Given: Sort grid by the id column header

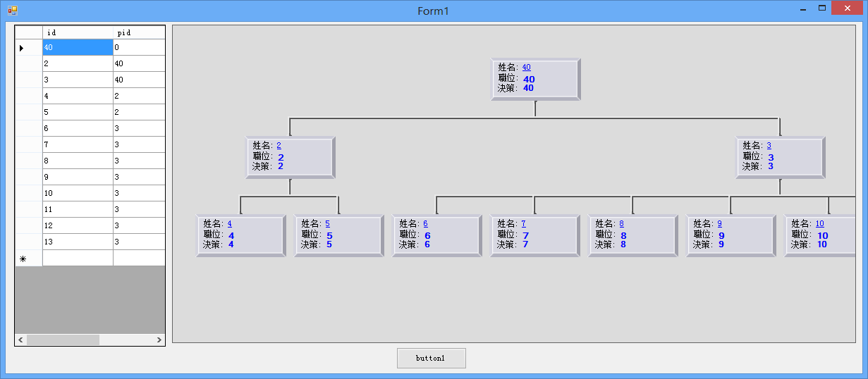Looking at the screenshot, I should (x=78, y=32).
